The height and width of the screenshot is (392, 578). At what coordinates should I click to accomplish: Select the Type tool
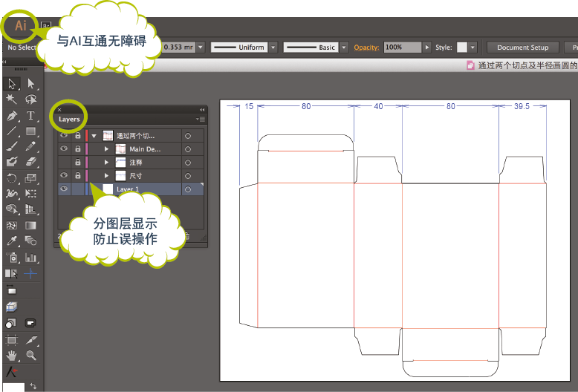point(30,116)
